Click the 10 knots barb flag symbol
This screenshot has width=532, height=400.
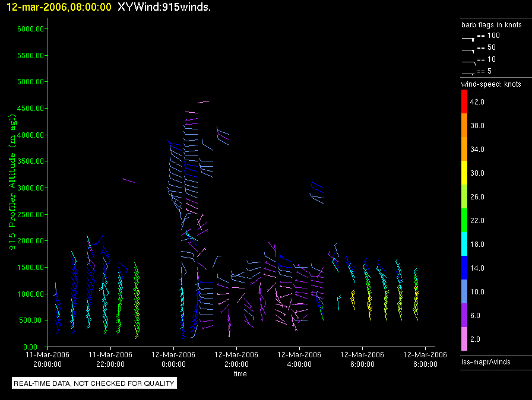pos(469,63)
